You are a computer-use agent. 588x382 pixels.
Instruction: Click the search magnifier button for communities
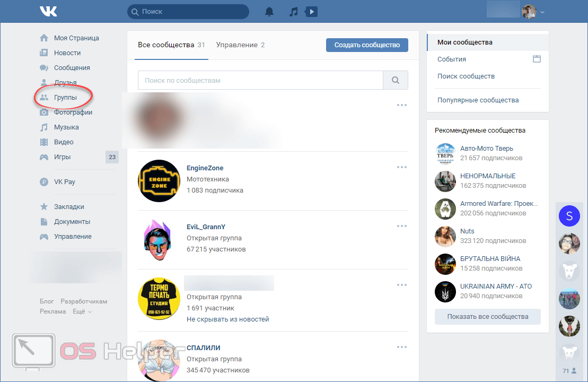[396, 80]
